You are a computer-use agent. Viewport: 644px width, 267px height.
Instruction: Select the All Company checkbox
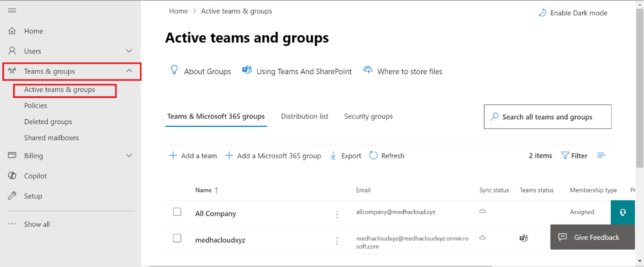177,212
